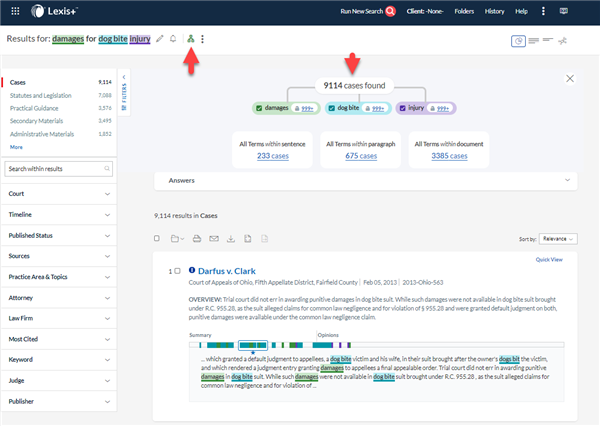The image size is (600, 426).
Task: Click the red Run New Search magnifier
Action: [390, 11]
